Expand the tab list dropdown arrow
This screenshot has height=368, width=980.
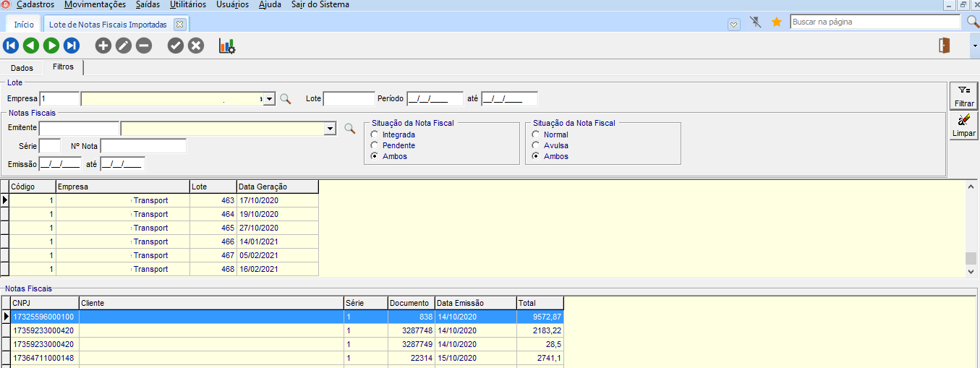[734, 24]
